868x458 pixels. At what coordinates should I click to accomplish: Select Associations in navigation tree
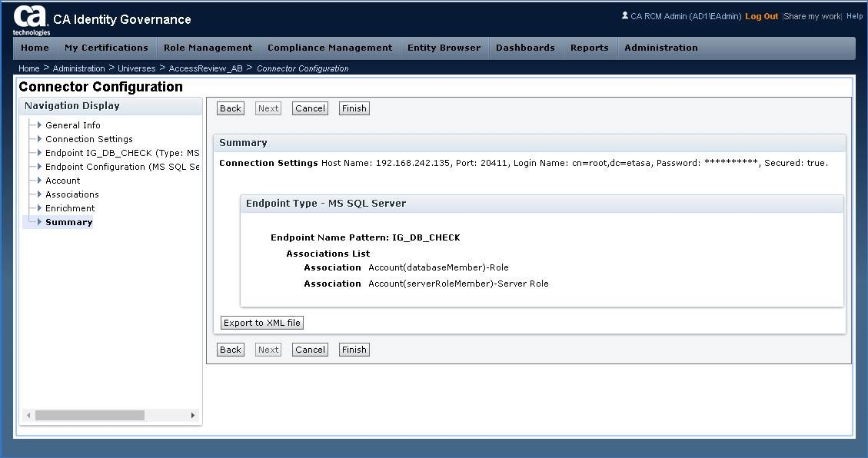(72, 194)
